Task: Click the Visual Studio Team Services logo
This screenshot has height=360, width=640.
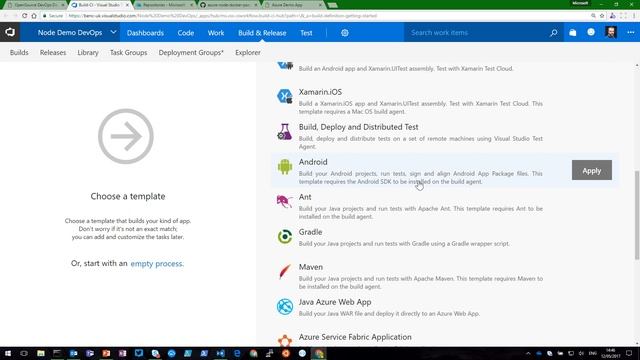Action: [x=10, y=32]
